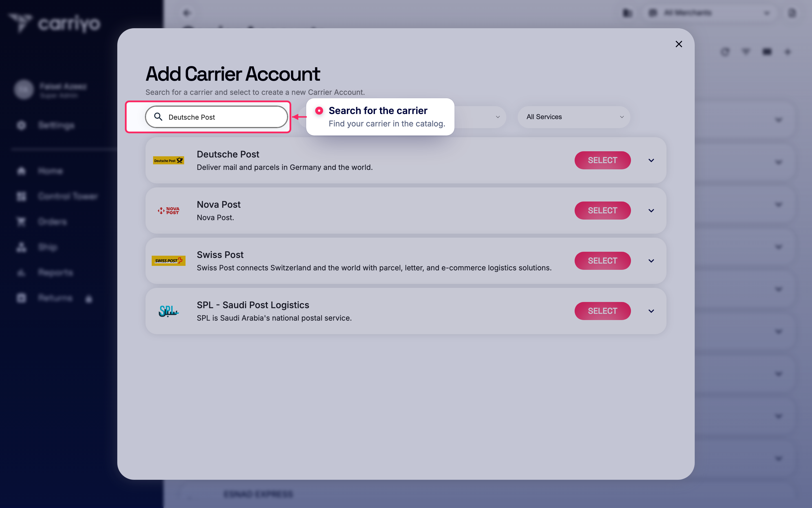This screenshot has width=812, height=508.
Task: Open Reports in the sidebar
Action: [55, 272]
